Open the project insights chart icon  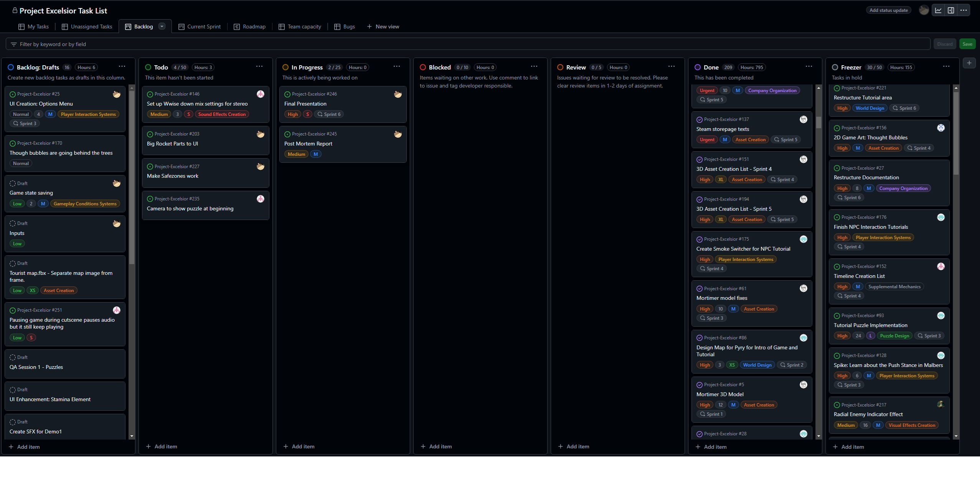click(x=938, y=10)
